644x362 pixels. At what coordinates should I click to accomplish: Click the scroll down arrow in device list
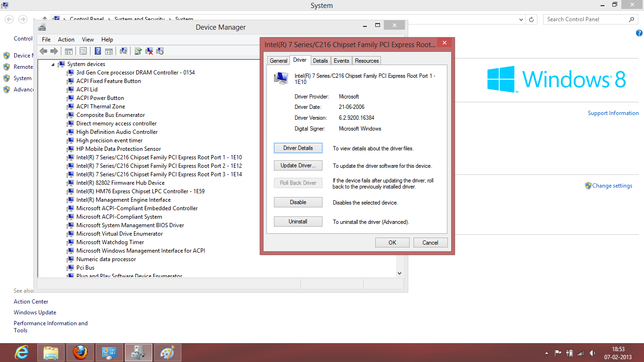[x=399, y=273]
